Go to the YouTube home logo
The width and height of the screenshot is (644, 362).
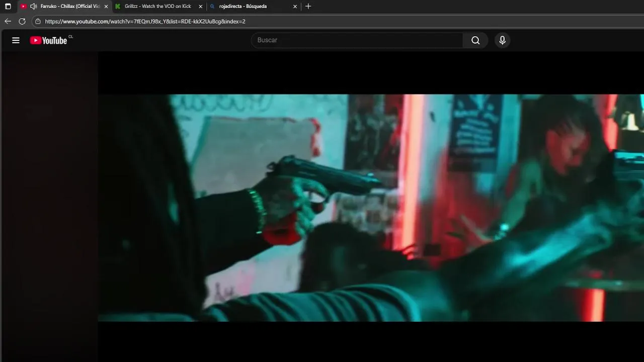48,40
